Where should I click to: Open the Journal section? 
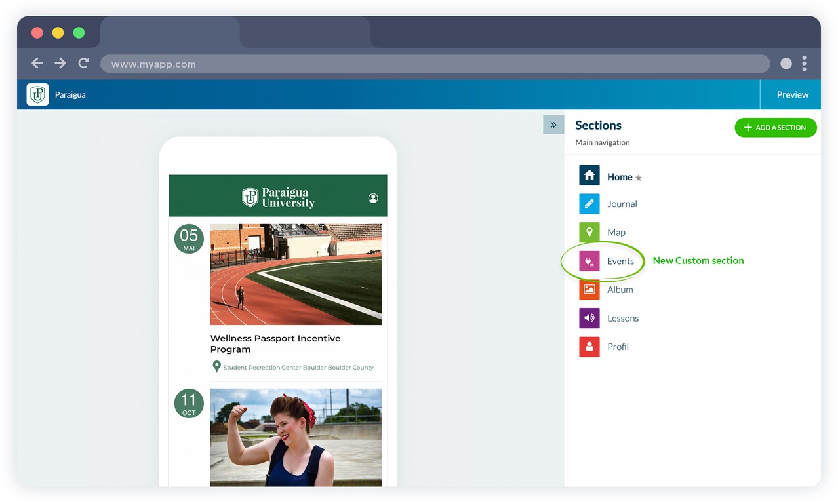click(622, 204)
